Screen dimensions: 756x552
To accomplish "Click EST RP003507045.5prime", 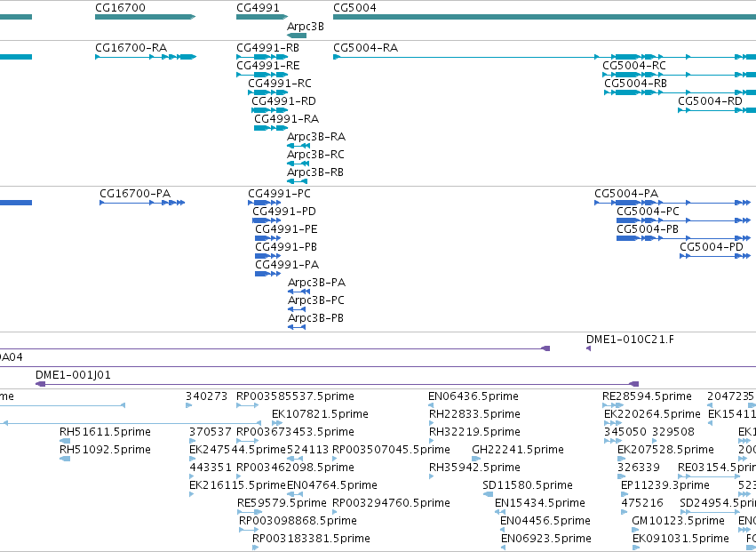I will click(391, 450).
